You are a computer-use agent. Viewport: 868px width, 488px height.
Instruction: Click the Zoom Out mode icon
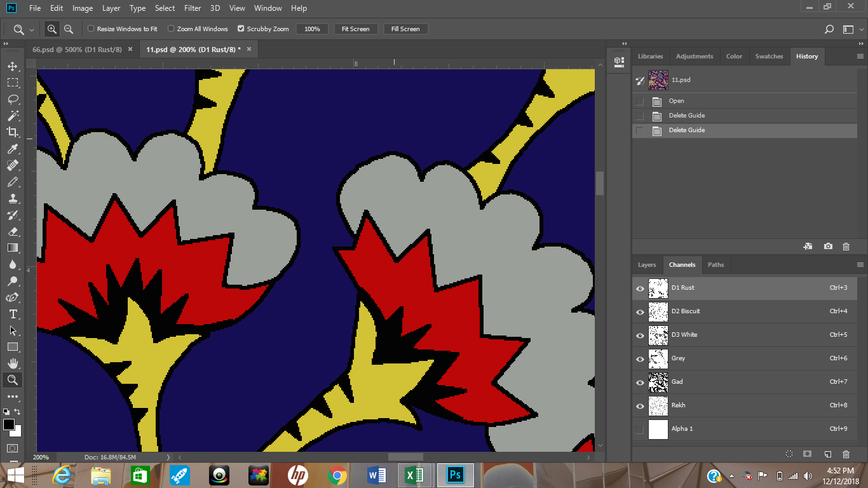point(69,29)
